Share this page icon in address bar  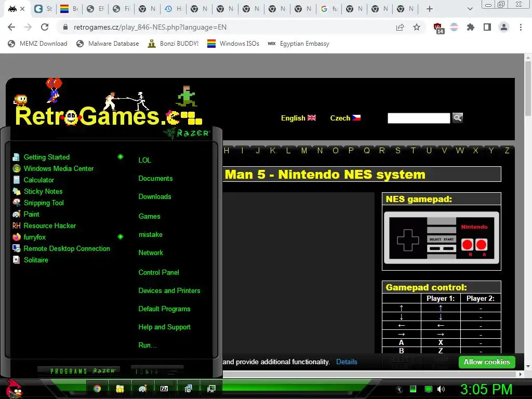point(400,27)
